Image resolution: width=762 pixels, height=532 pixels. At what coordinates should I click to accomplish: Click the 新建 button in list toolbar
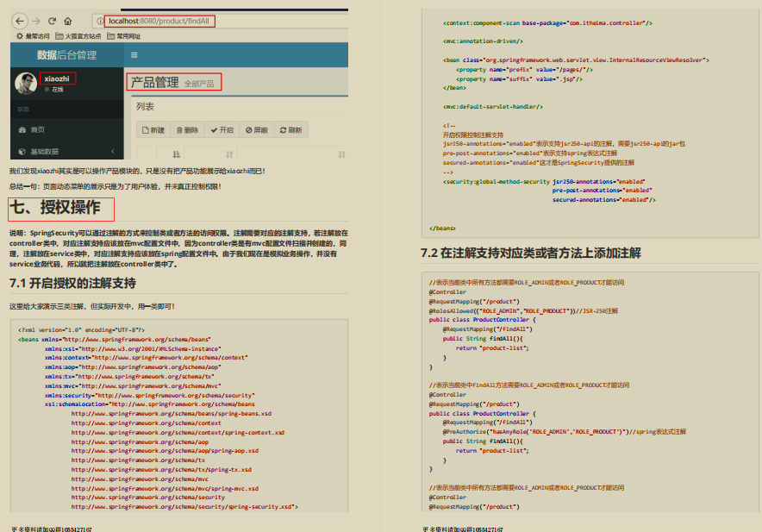[153, 130]
